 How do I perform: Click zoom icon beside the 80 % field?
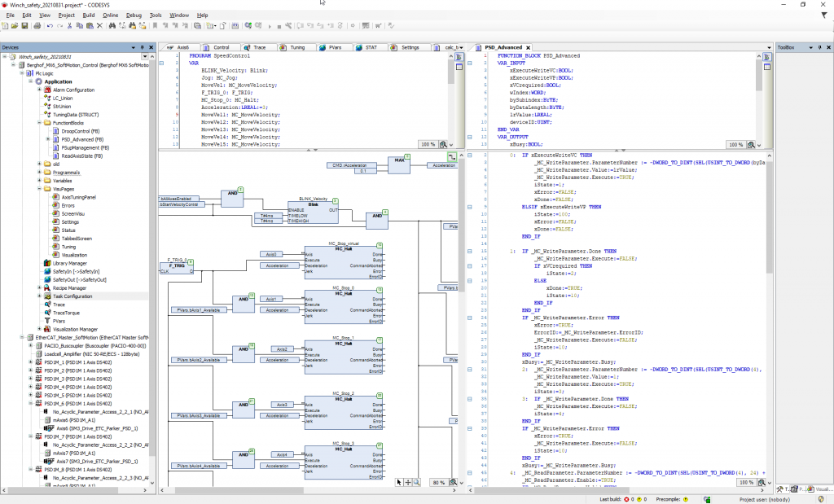(x=453, y=482)
